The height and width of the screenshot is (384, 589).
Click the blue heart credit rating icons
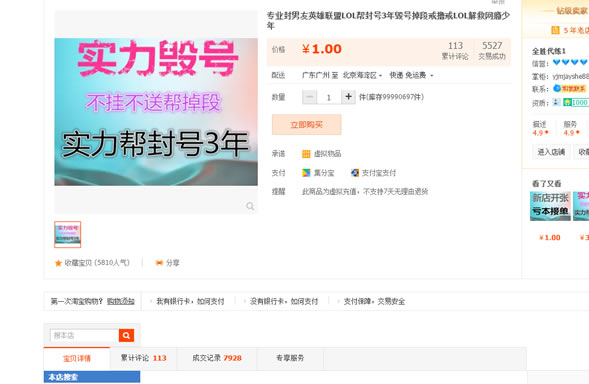570,62
